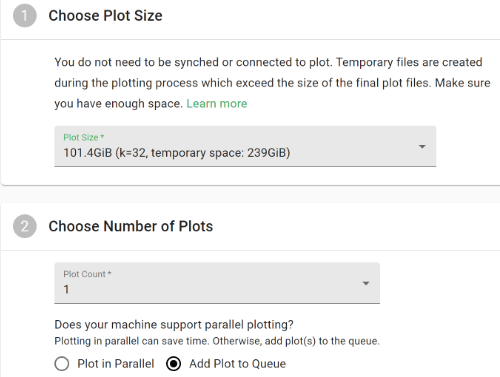Click the Plot Size field label
This screenshot has width=500, height=377.
coord(84,137)
